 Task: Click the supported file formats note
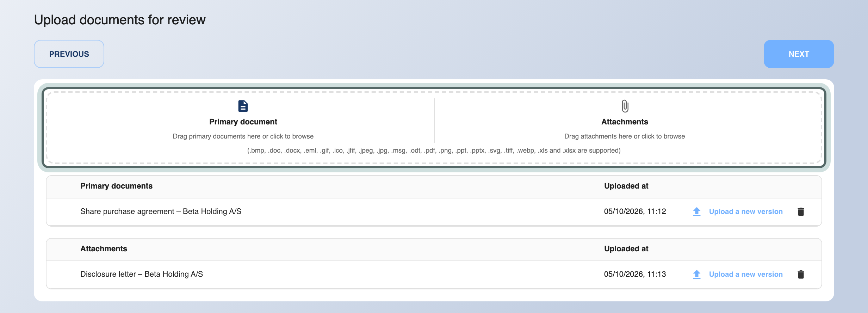click(x=434, y=151)
